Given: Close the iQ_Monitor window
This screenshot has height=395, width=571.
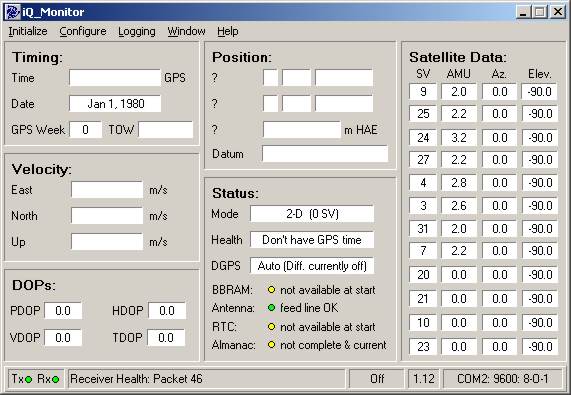Looking at the screenshot, I should point(558,12).
